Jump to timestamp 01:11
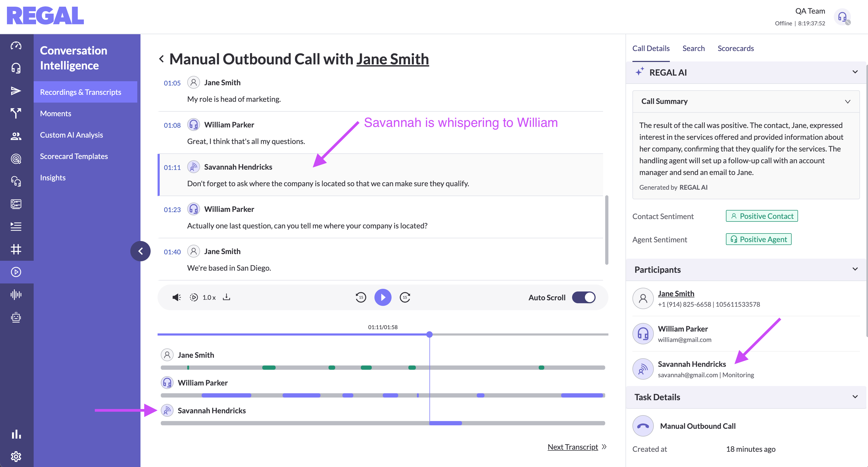The width and height of the screenshot is (868, 467). [172, 167]
